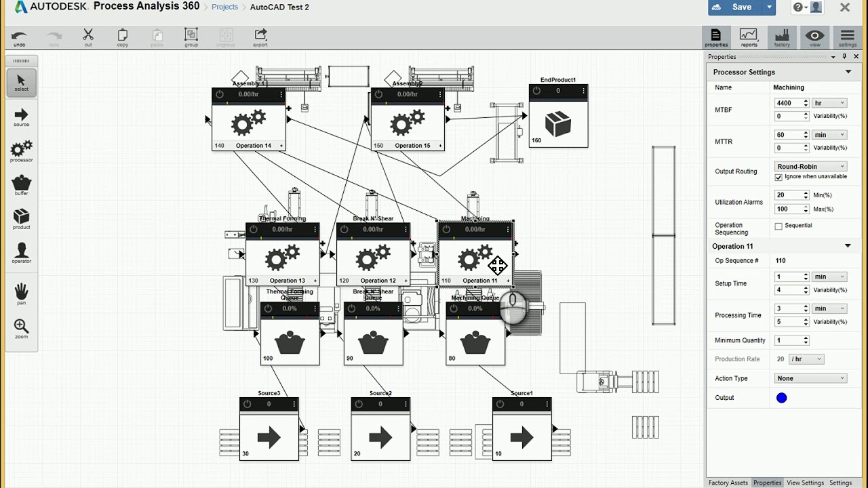Viewport: 868px width, 488px height.
Task: Switch to the View Settings tab
Action: pos(805,483)
